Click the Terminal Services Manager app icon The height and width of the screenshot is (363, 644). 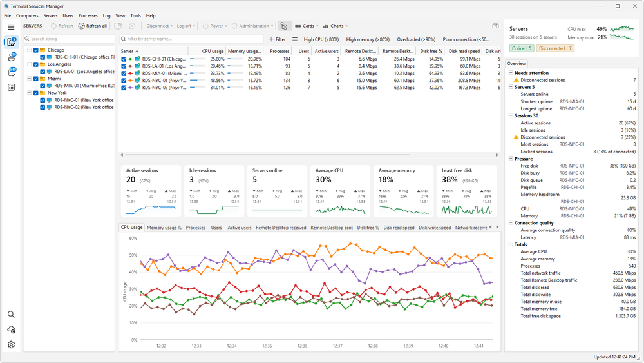(6, 6)
